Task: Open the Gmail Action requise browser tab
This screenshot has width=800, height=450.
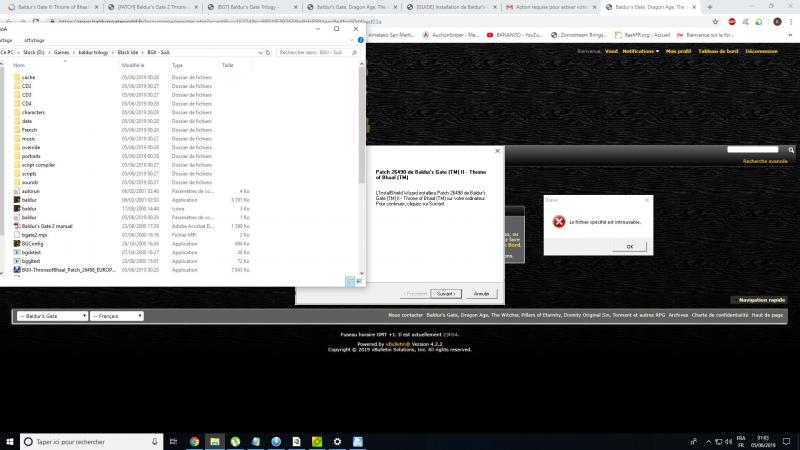Action: click(550, 7)
